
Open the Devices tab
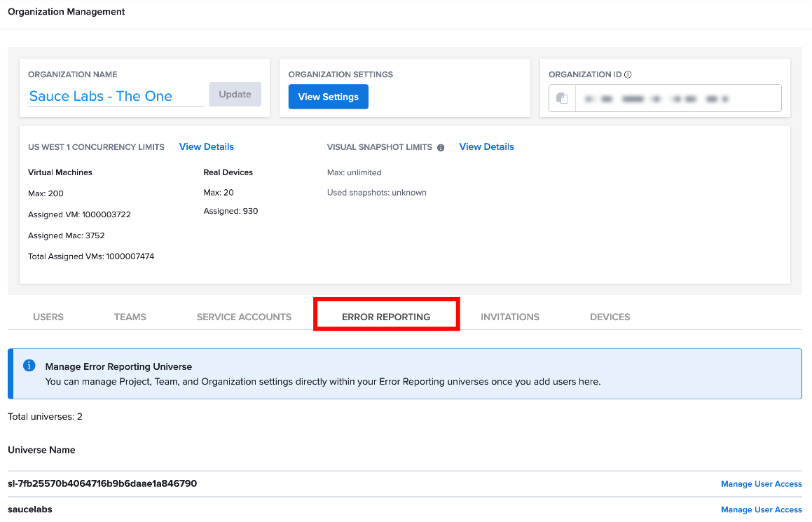(x=610, y=317)
